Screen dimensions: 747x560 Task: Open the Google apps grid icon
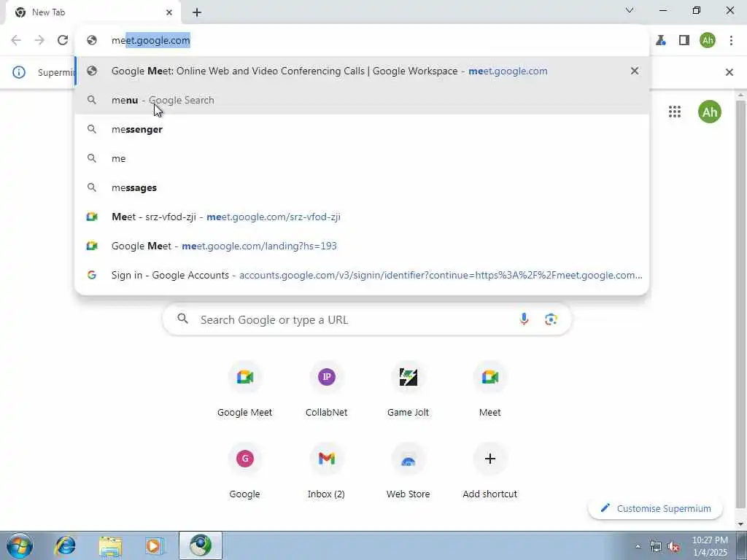675,112
